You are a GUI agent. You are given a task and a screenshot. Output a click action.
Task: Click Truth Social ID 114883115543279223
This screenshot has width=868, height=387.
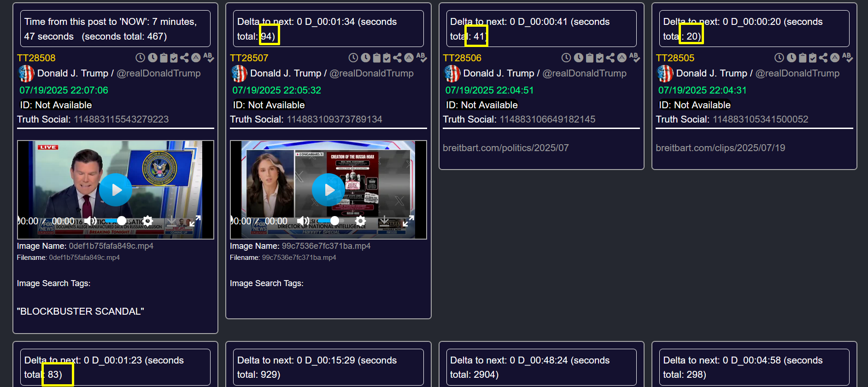pyautogui.click(x=122, y=119)
